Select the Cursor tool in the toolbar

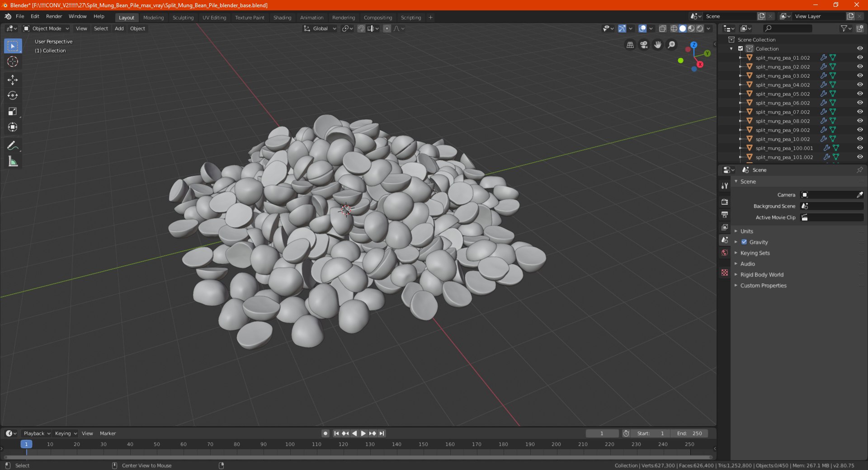13,61
